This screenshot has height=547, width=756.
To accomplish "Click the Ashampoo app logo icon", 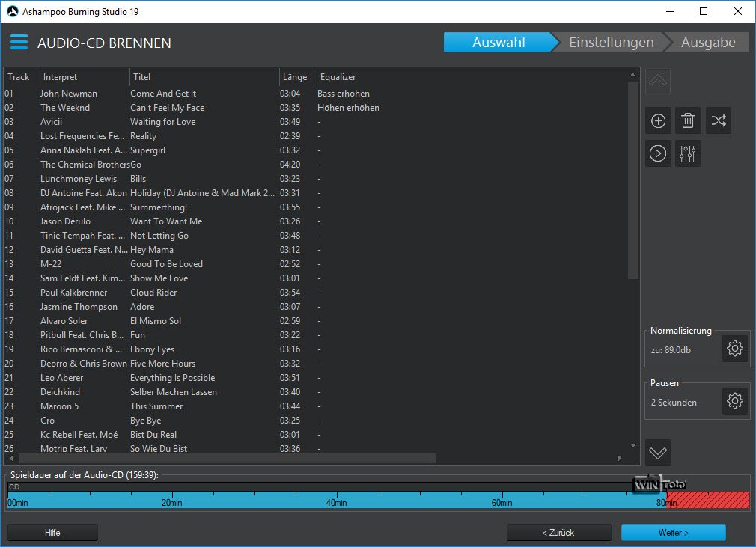I will point(12,11).
